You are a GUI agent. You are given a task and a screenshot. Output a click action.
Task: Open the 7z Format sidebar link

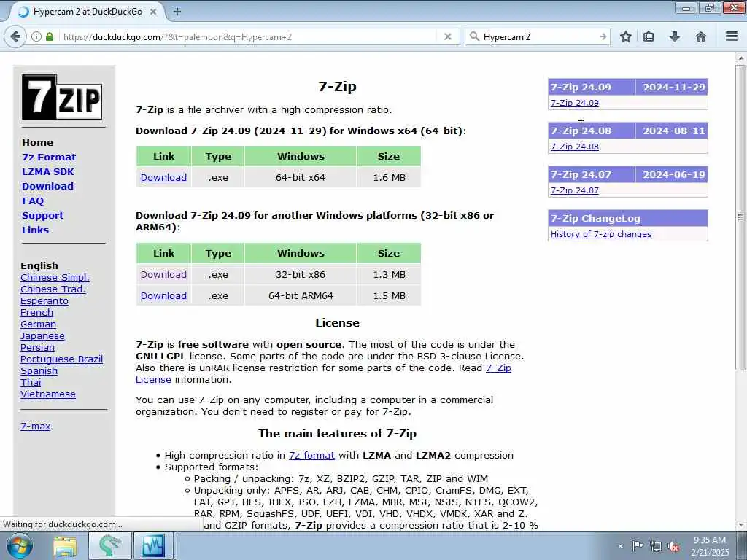pyautogui.click(x=49, y=157)
